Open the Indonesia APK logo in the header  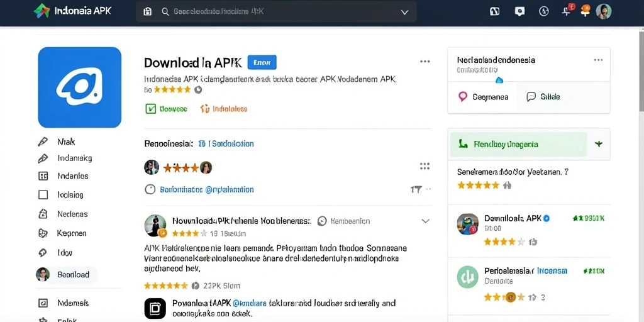coord(72,11)
